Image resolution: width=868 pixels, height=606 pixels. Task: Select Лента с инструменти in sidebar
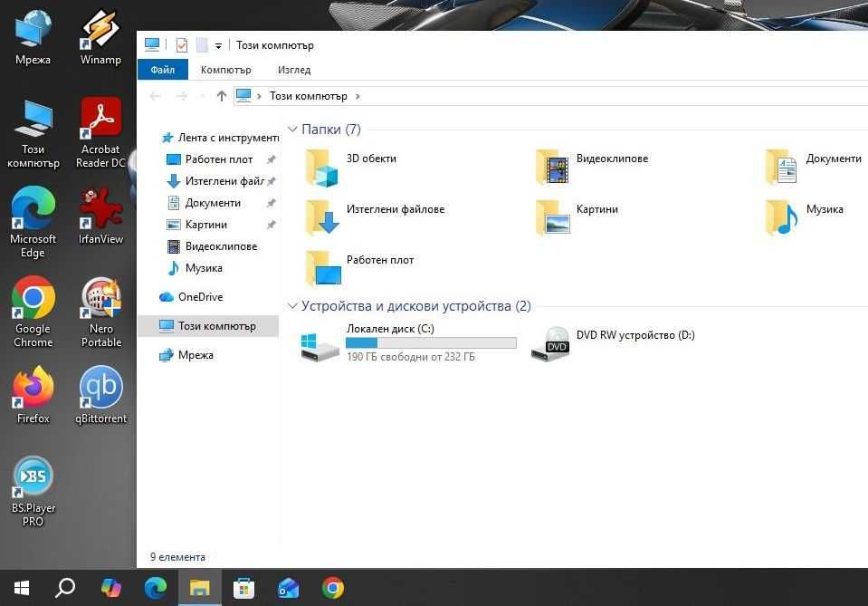[x=220, y=138]
